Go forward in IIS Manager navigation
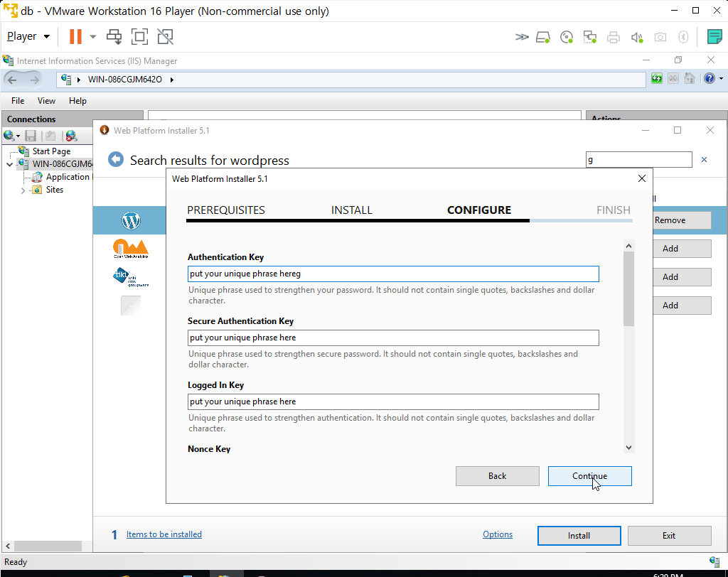The image size is (728, 577). (x=34, y=80)
